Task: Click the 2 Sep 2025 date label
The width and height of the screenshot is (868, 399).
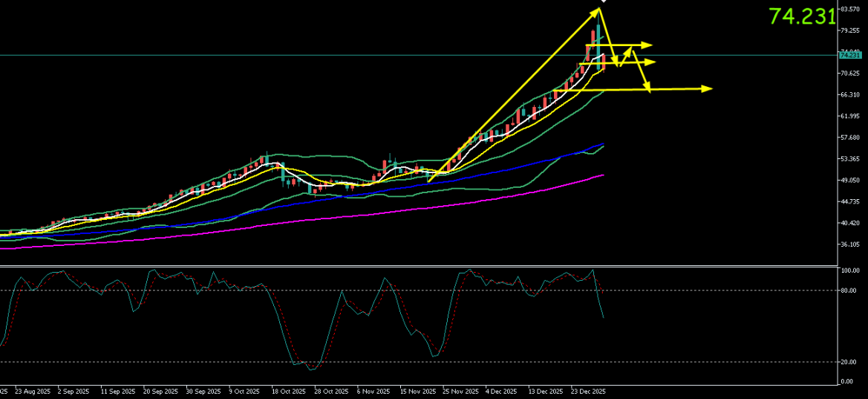Action: (74, 390)
